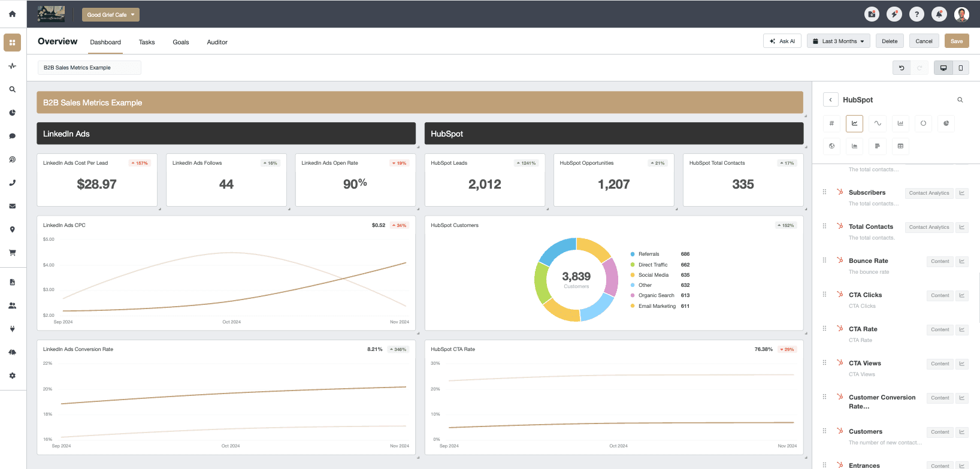
Task: Expand the Good Grief Cafe client dropdown
Action: click(110, 15)
